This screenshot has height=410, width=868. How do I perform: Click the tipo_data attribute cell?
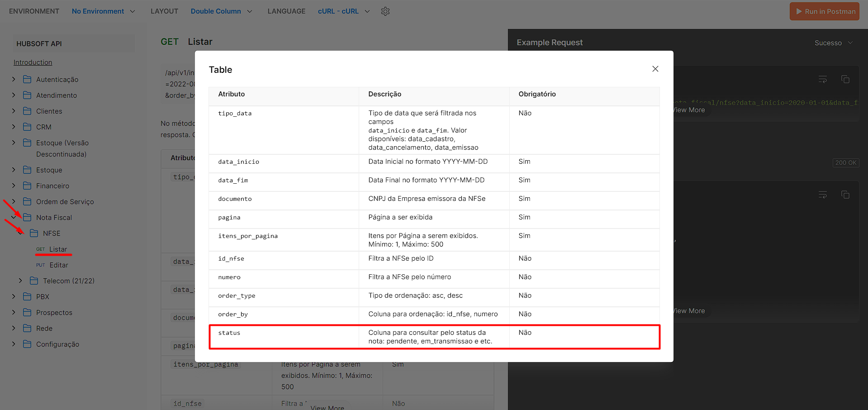284,130
